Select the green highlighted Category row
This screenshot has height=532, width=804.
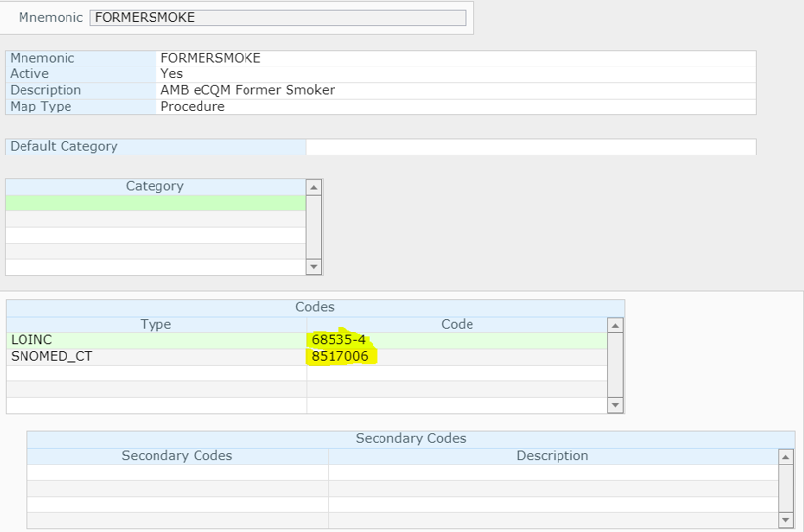(156, 203)
